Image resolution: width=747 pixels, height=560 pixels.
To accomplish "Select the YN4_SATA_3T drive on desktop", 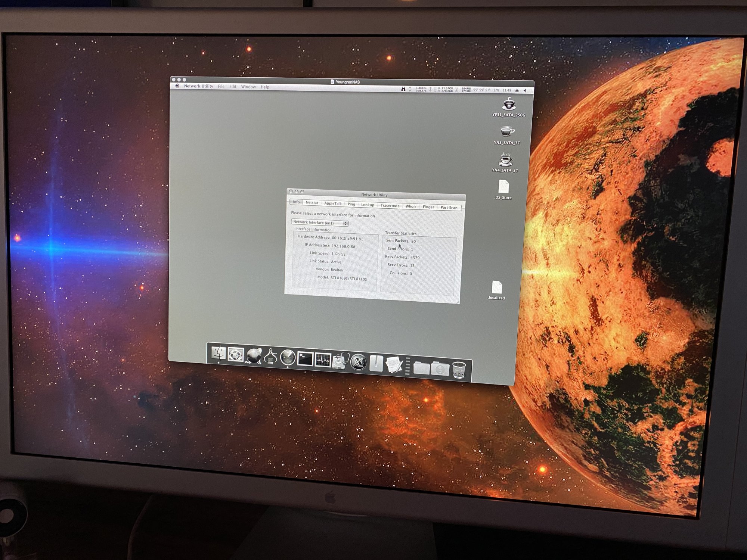I will pos(505,162).
